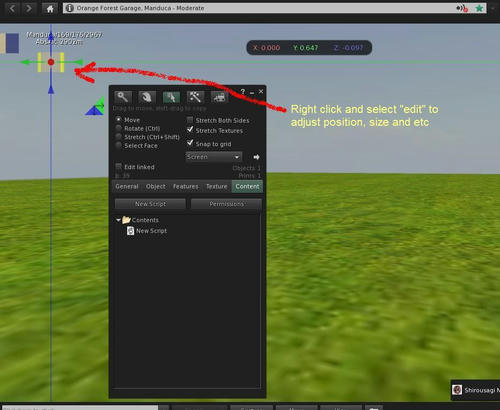500x410 pixels.
Task: Collapse the Contents folder triangle
Action: point(118,220)
